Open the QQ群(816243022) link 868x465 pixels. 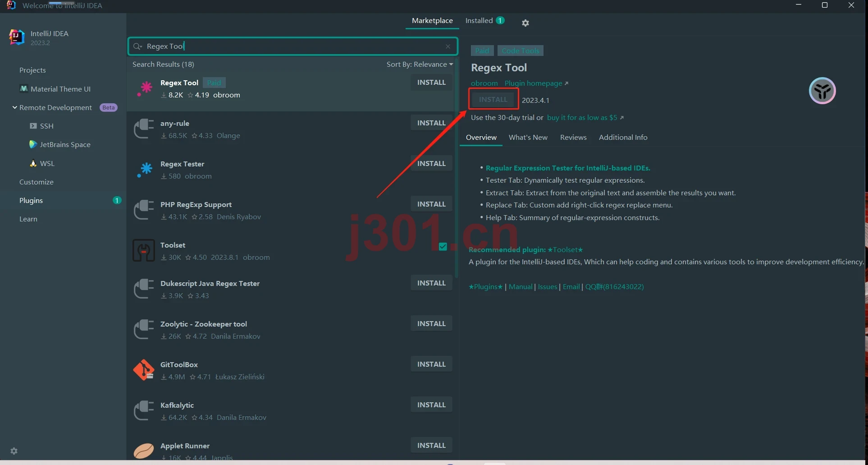pyautogui.click(x=614, y=287)
